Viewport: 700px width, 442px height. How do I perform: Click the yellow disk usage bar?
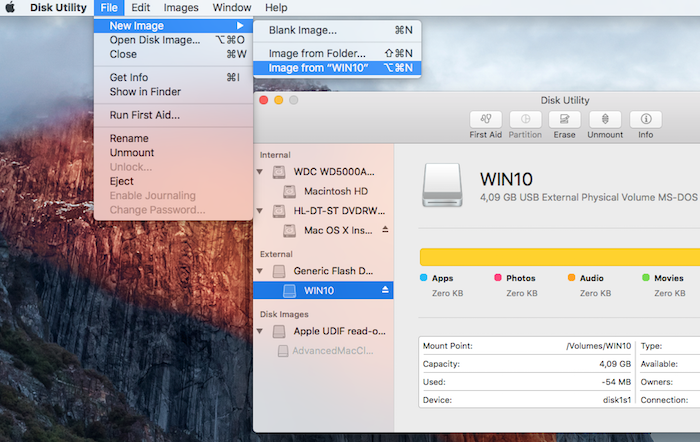558,257
